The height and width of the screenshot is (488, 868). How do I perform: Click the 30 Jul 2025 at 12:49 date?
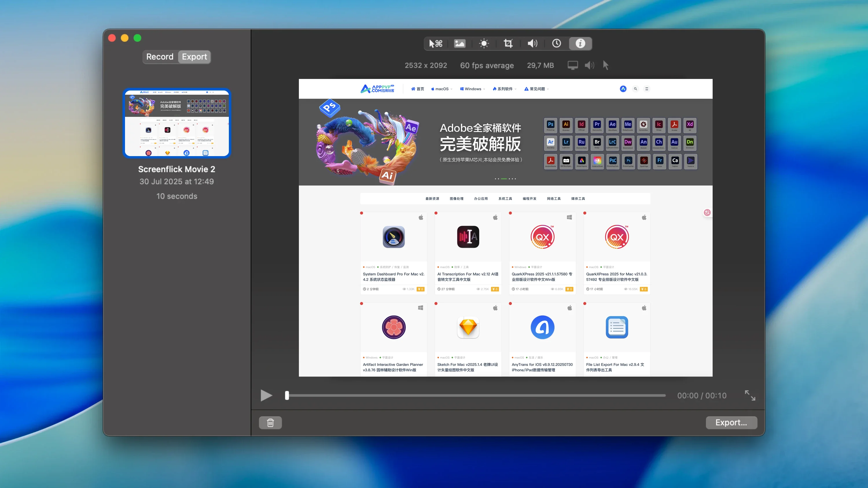176,182
